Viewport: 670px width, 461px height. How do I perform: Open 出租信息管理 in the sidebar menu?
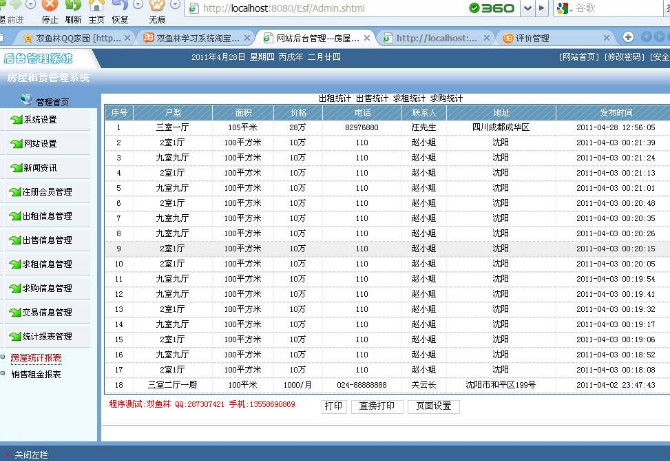47,216
